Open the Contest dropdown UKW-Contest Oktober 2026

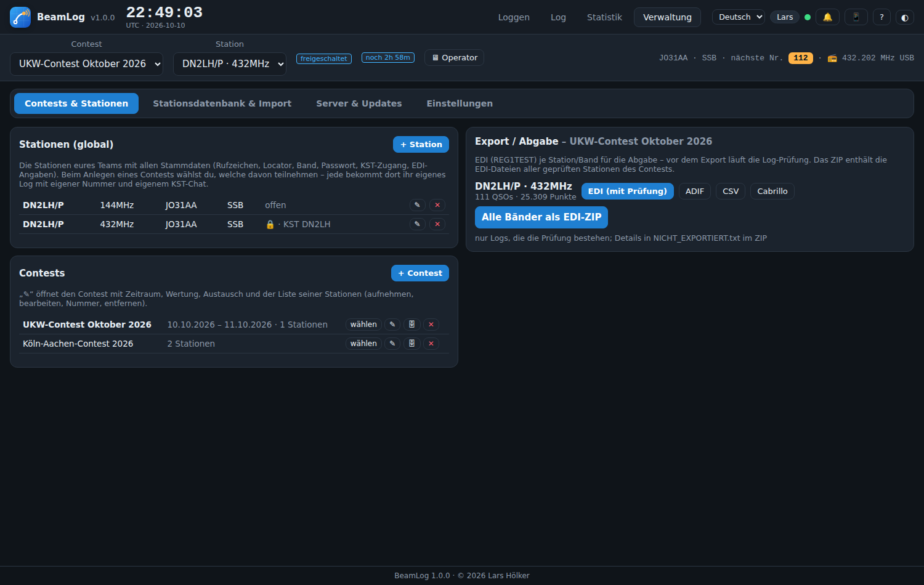point(86,64)
